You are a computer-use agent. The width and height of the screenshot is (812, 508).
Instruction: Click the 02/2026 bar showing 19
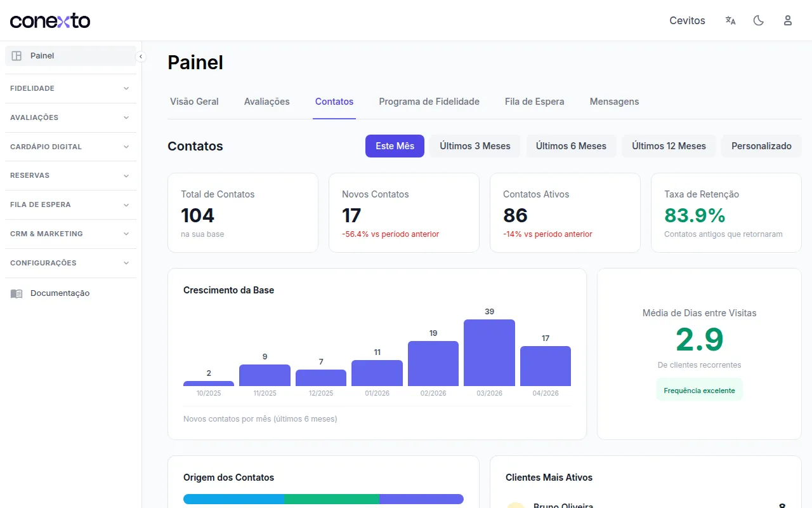tap(433, 363)
